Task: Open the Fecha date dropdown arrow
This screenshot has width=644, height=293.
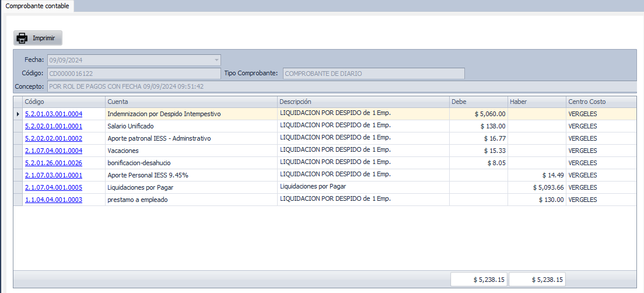Action: 216,60
